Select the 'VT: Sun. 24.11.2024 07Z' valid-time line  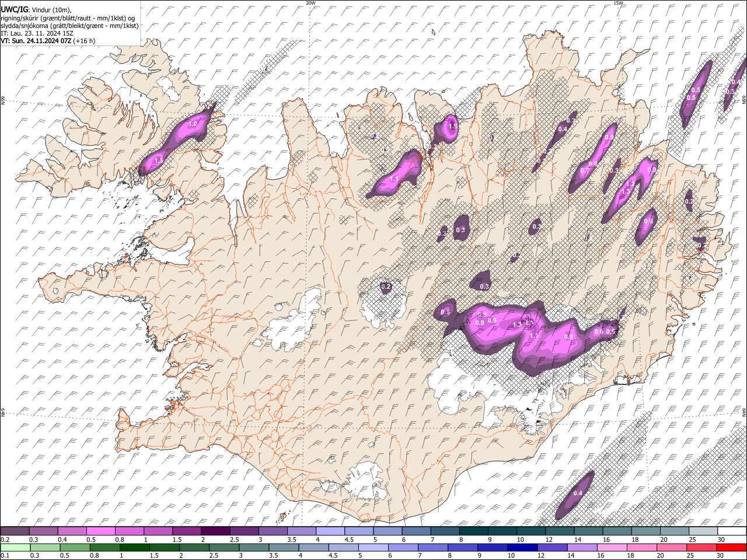point(36,41)
